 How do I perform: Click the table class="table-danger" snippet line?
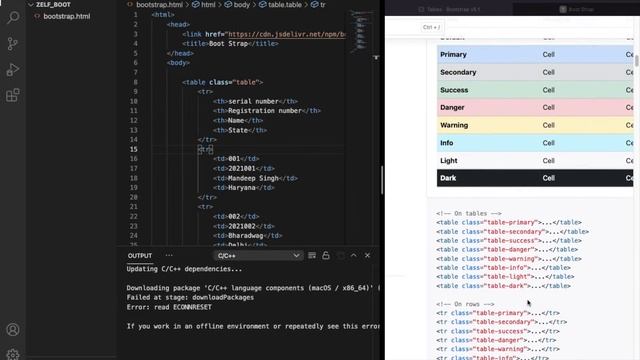point(507,249)
